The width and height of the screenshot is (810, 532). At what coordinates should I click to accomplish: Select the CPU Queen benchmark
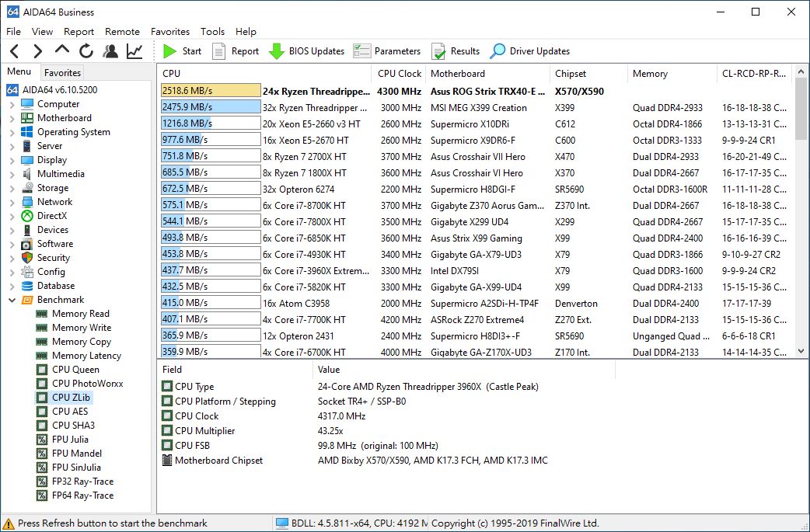point(75,370)
